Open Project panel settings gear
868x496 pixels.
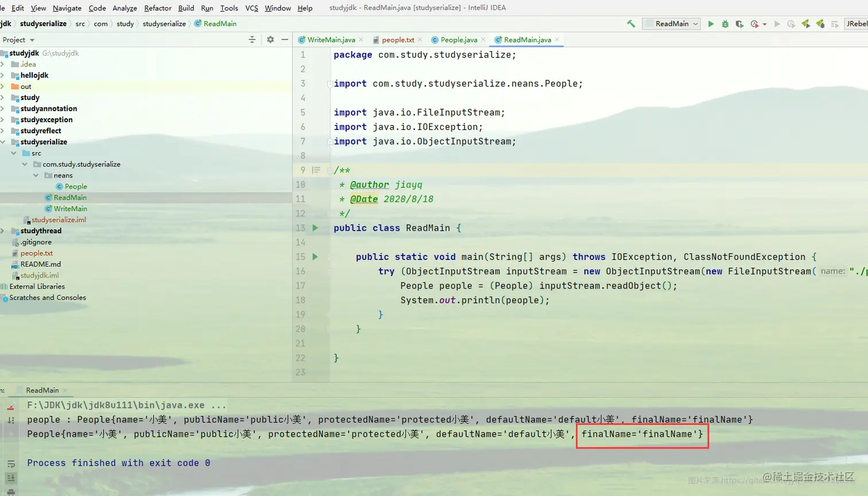270,40
